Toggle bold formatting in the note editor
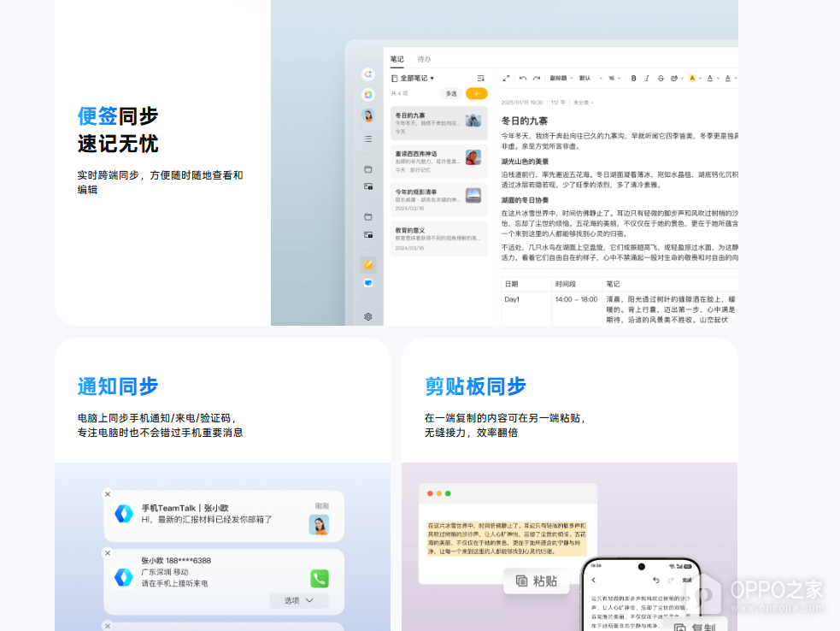840x631 pixels. coord(634,79)
